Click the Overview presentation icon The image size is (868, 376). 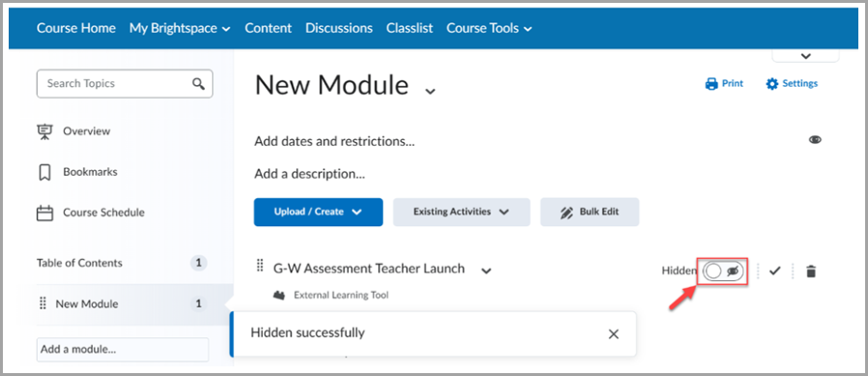(43, 132)
